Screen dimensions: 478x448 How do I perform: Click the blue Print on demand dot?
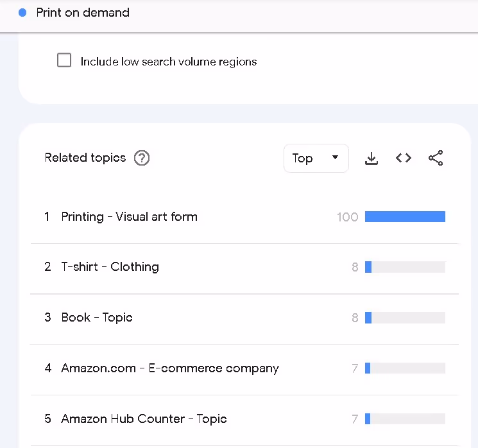coord(22,12)
